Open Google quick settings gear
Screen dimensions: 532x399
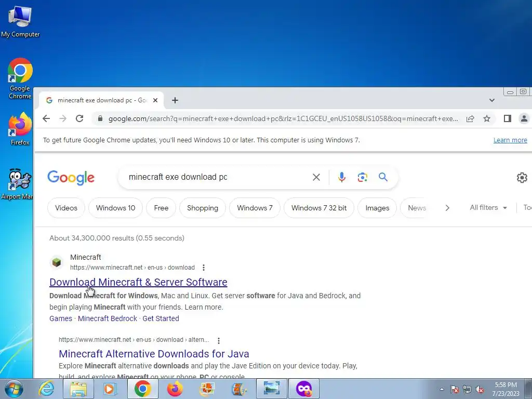(522, 178)
